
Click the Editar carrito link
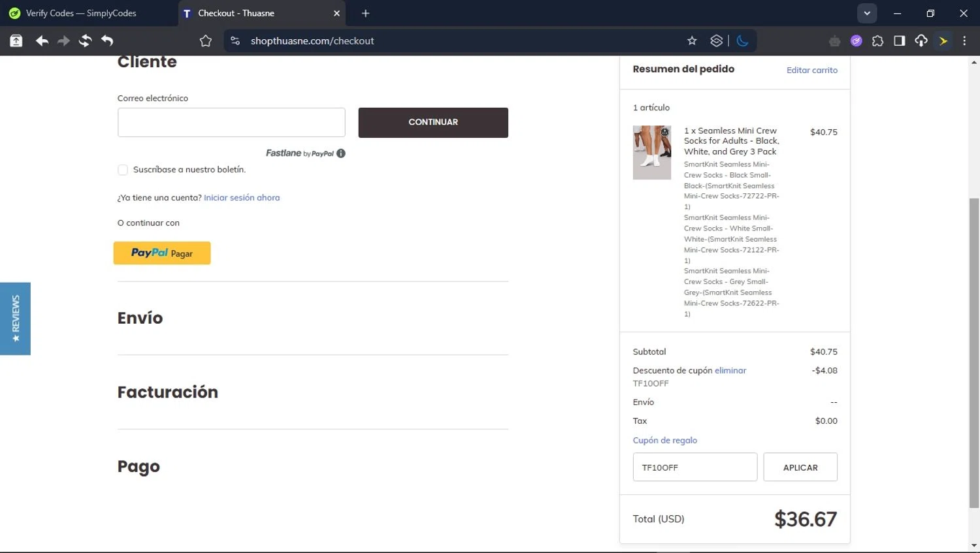pyautogui.click(x=812, y=70)
